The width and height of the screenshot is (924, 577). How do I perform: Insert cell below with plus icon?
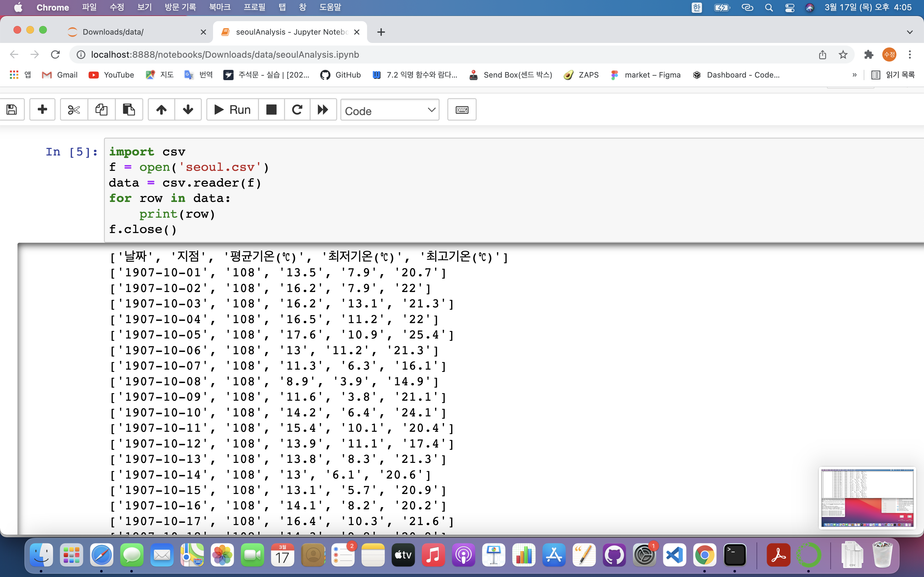tap(42, 110)
